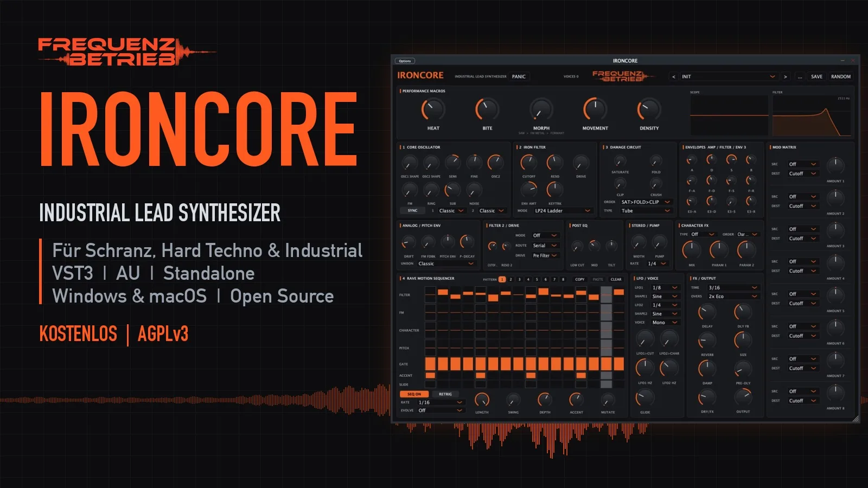Click the MORPH macro knob

pyautogui.click(x=541, y=110)
